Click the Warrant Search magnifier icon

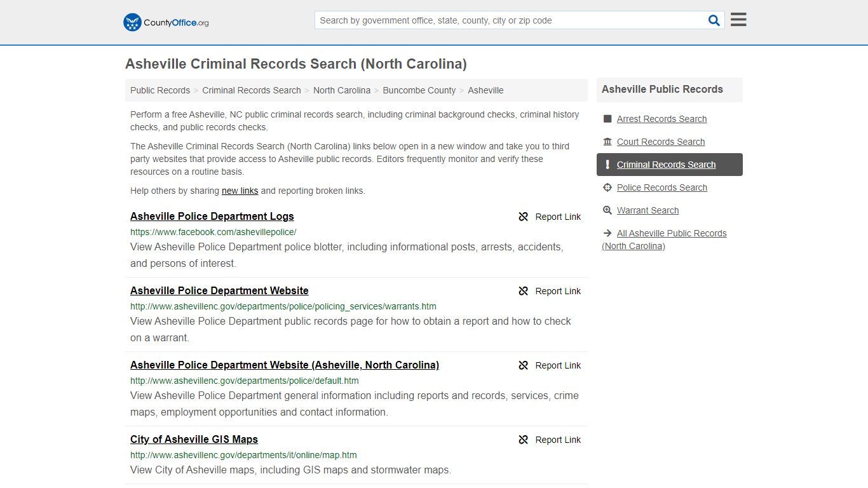coord(607,210)
